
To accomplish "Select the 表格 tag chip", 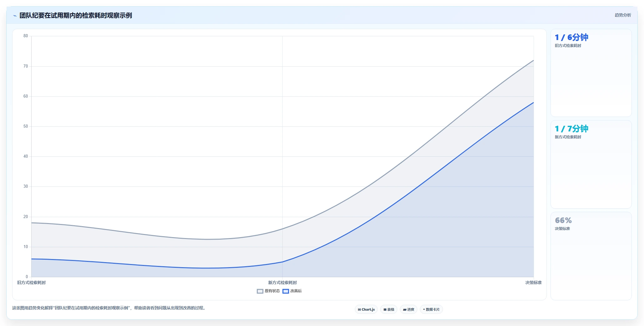I will pos(389,309).
